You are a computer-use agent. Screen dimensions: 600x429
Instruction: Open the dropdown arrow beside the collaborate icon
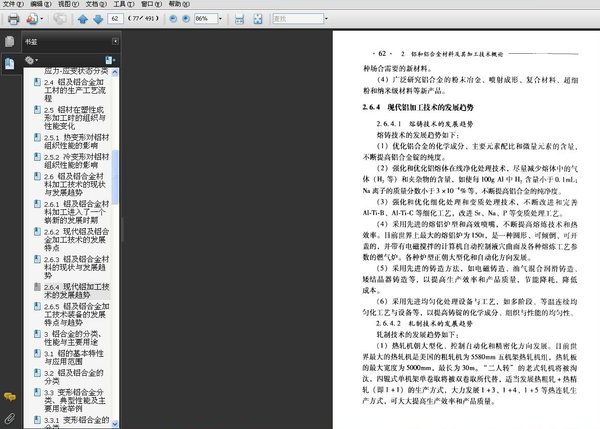pyautogui.click(x=41, y=19)
